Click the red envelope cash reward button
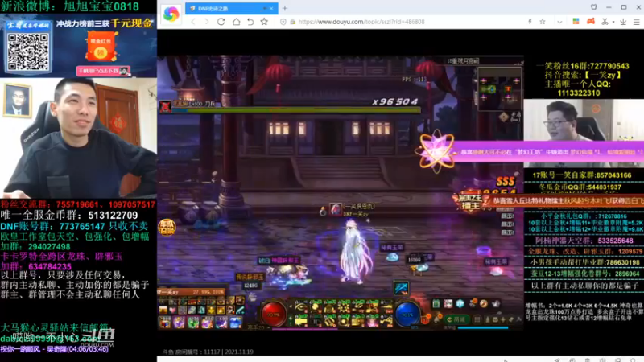Viewport: 644px width, 362px height. (101, 47)
